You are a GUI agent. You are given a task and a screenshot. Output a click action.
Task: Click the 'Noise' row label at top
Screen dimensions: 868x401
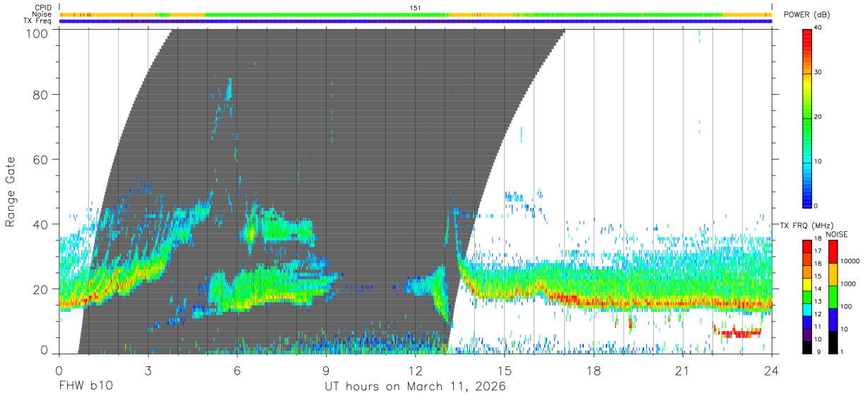42,14
